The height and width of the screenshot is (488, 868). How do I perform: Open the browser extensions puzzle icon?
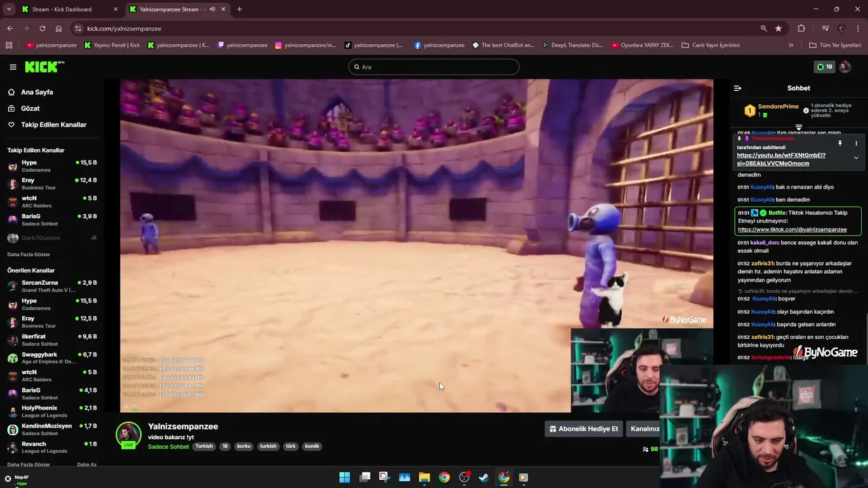pyautogui.click(x=801, y=28)
